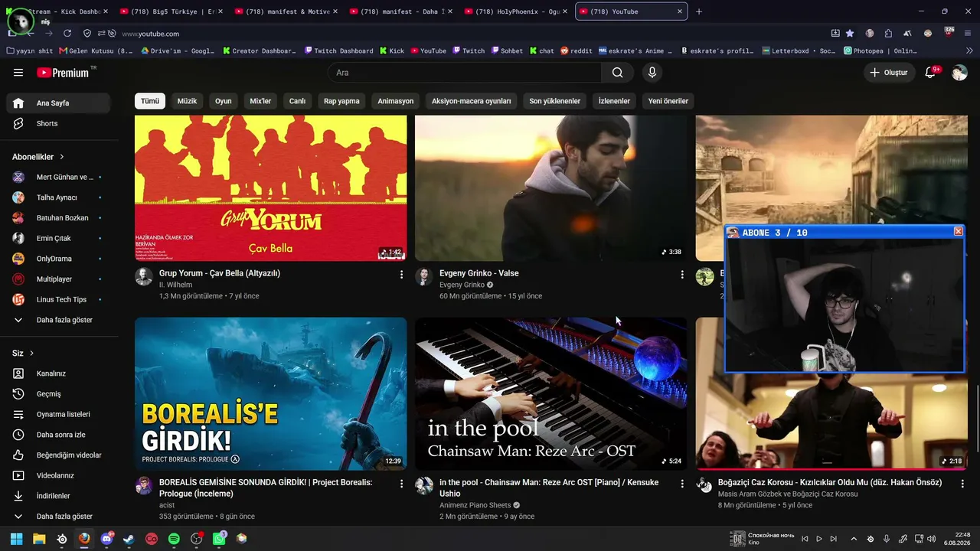Click the II. Wilhelm channel avatar

click(144, 276)
